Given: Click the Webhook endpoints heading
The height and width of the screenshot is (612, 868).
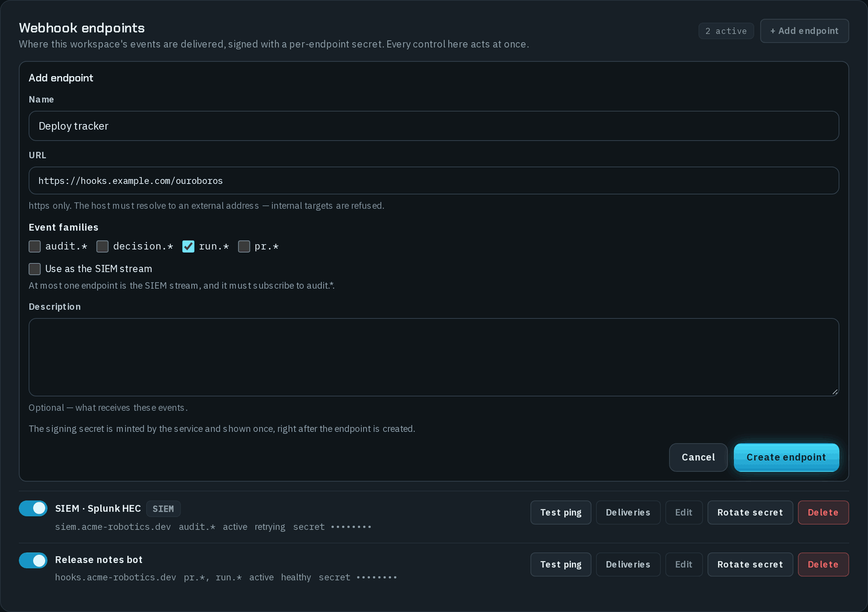Looking at the screenshot, I should click(x=82, y=28).
